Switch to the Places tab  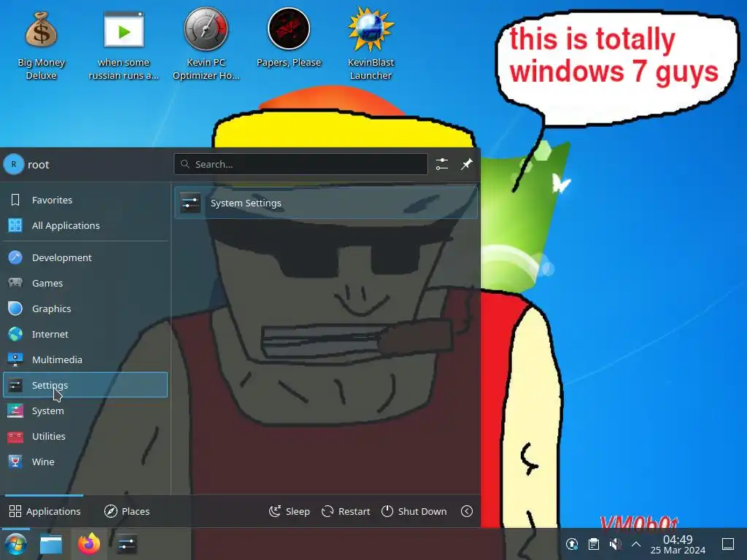tap(127, 511)
